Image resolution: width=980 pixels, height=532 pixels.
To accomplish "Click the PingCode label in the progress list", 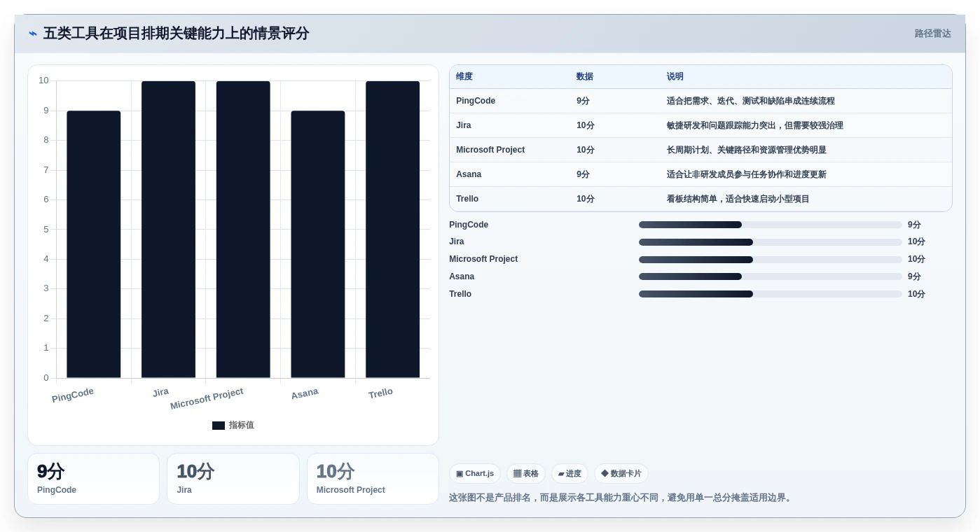I will (469, 225).
